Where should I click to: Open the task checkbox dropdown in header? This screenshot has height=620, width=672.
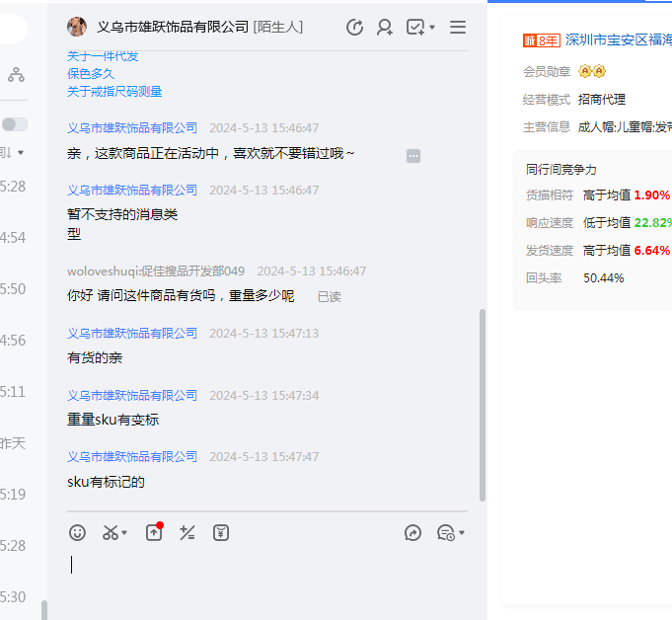[x=432, y=29]
